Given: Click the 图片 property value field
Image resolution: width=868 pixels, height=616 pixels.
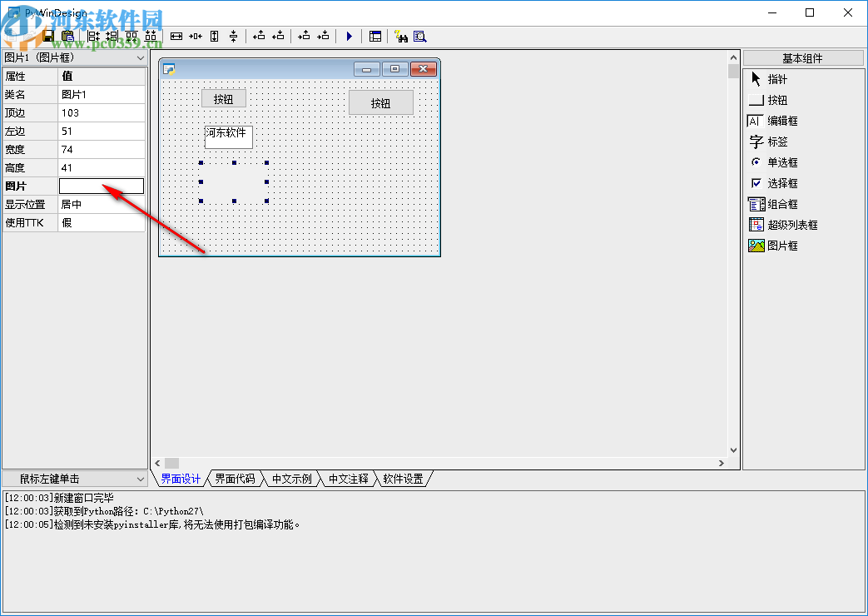Looking at the screenshot, I should pos(102,186).
